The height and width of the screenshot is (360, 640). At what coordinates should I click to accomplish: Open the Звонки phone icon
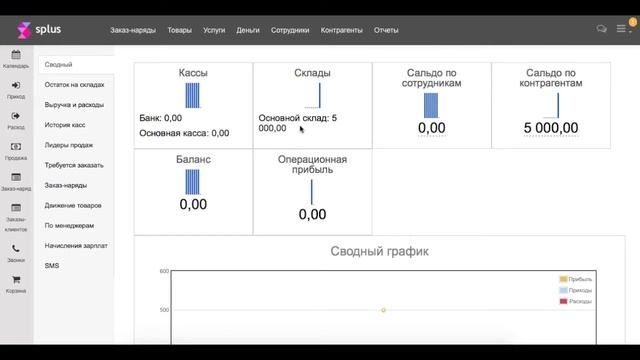[x=16, y=249]
